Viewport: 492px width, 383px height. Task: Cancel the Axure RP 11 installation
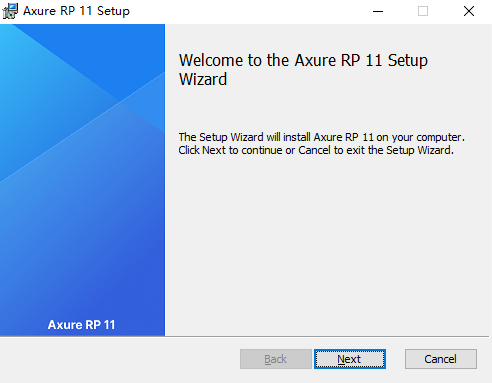click(441, 359)
